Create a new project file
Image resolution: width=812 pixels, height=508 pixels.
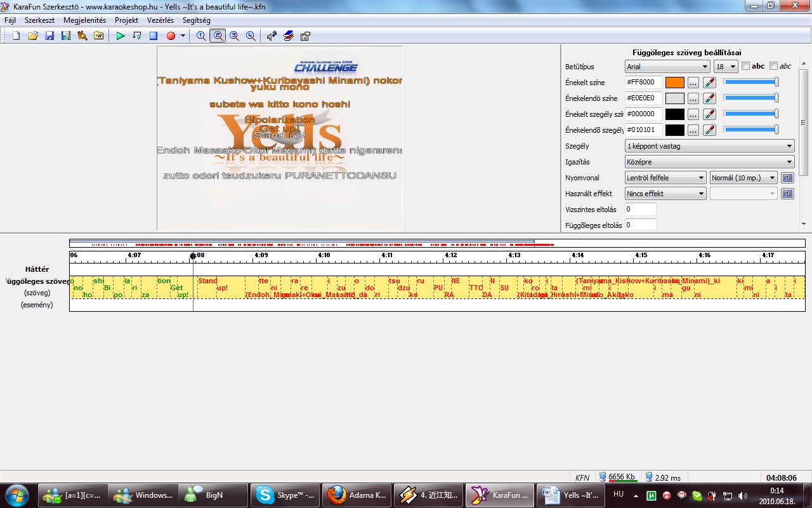16,36
